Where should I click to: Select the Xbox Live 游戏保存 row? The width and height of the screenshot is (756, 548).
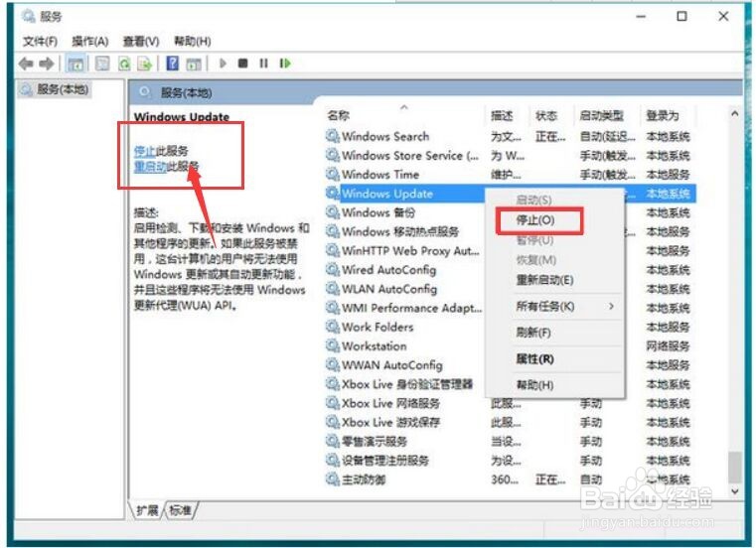click(510, 422)
